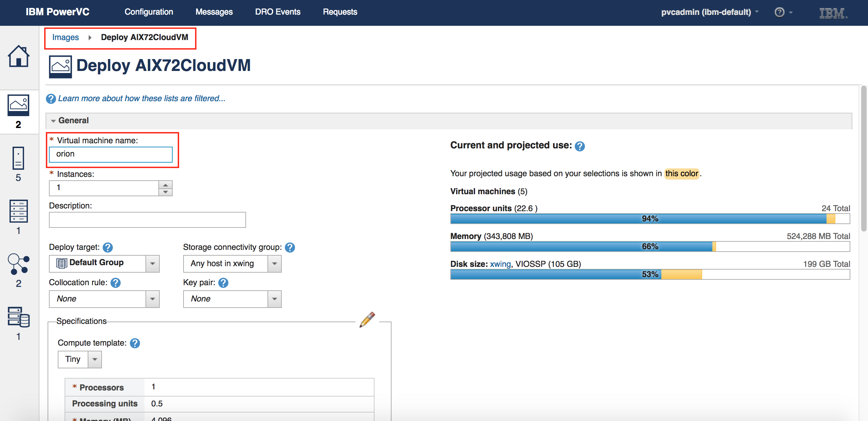Click help icon for Key pair
The height and width of the screenshot is (421, 868).
223,283
